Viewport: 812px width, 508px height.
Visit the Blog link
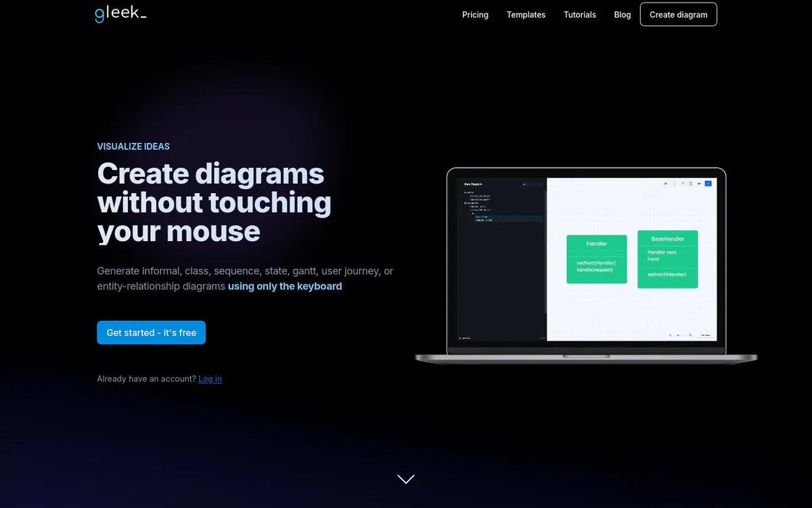pyautogui.click(x=623, y=14)
